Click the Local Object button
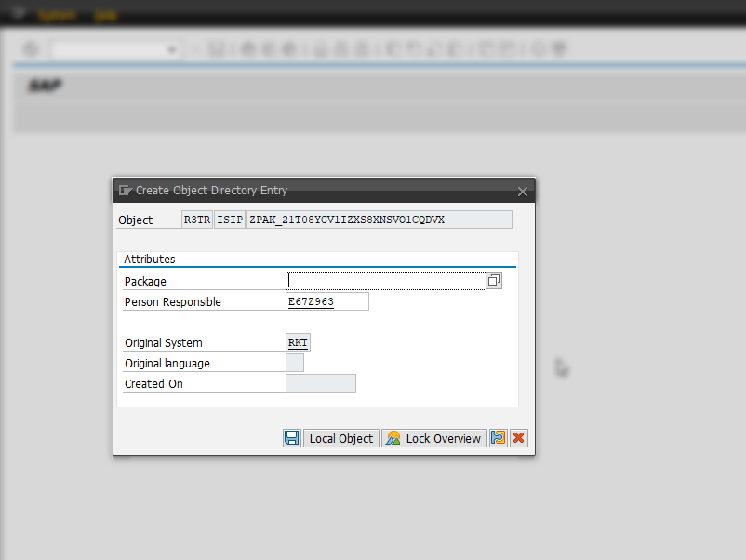 coord(341,438)
